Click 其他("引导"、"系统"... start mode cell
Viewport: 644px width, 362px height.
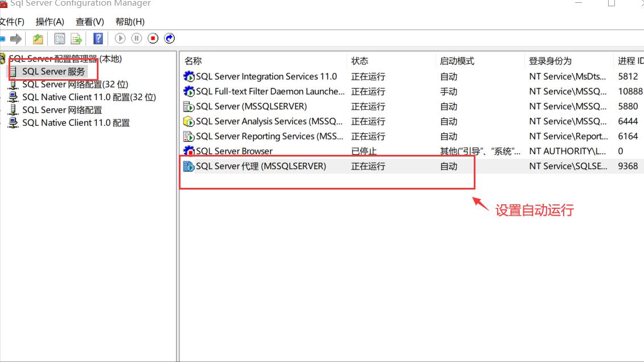[x=480, y=151]
